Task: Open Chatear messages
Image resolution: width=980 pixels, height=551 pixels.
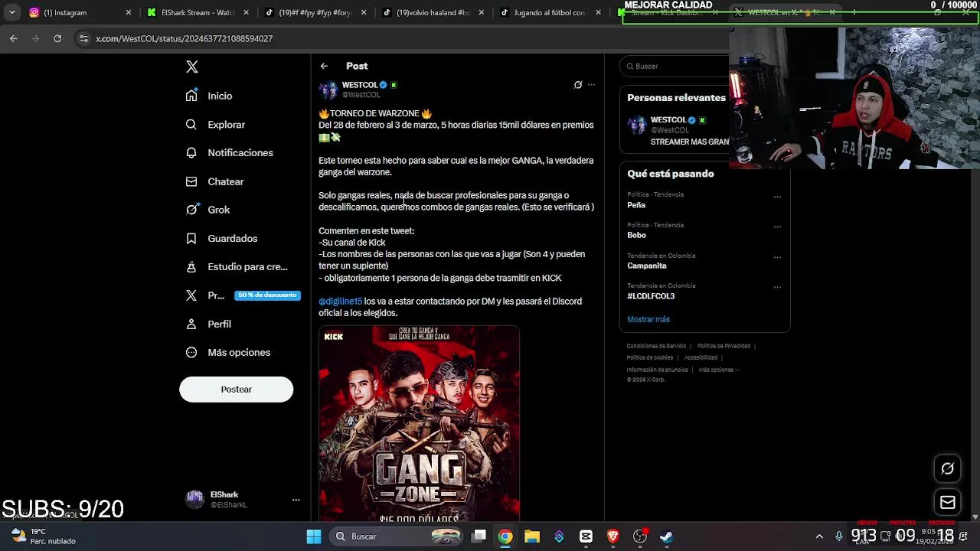Action: tap(214, 181)
